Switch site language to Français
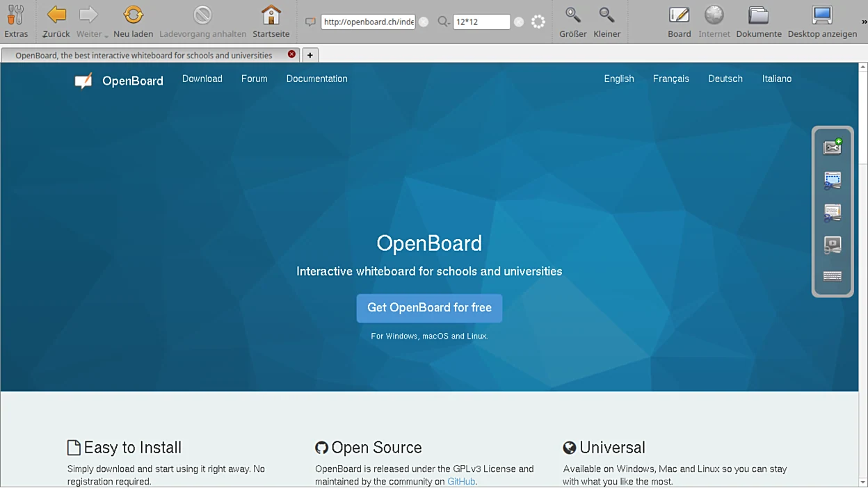 671,79
